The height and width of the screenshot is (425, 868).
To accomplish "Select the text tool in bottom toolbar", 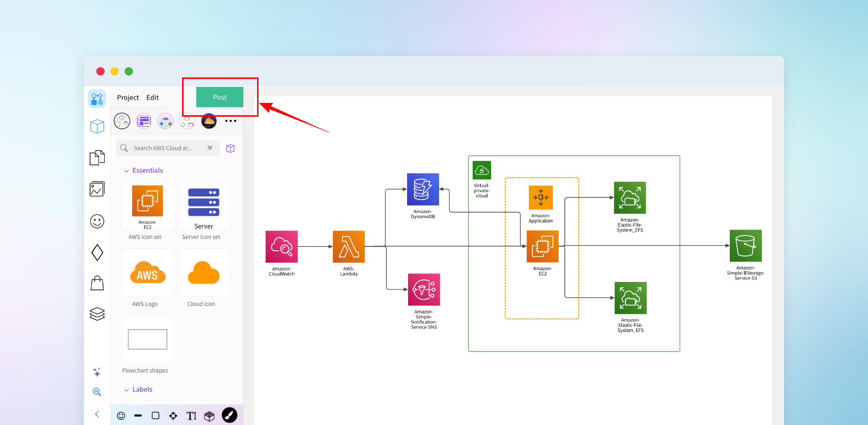I will (x=191, y=416).
